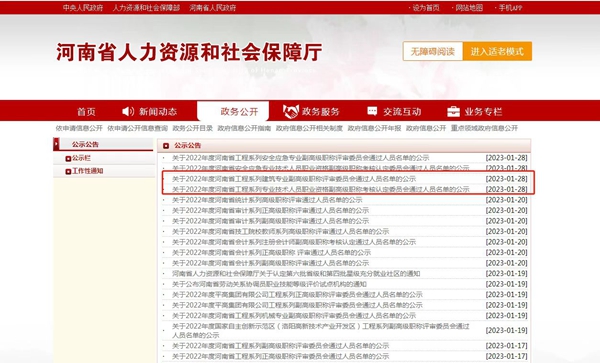Viewport: 600px width, 363px height.
Task: Open 网站地图 from the top bar
Action: click(469, 8)
